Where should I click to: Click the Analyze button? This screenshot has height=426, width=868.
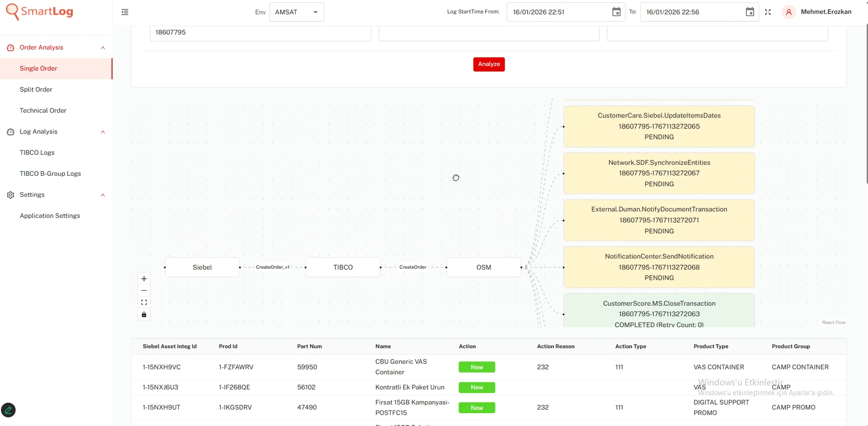click(489, 64)
